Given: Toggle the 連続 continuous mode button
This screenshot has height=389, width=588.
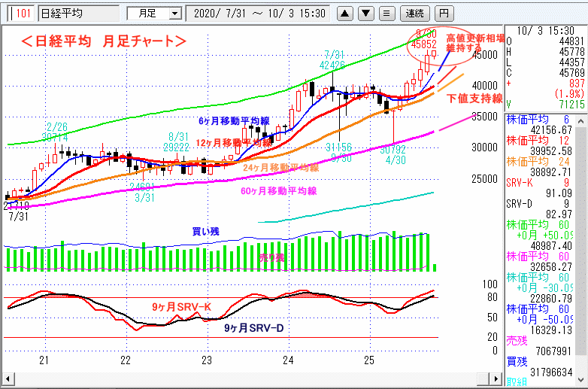Looking at the screenshot, I should coord(414,13).
